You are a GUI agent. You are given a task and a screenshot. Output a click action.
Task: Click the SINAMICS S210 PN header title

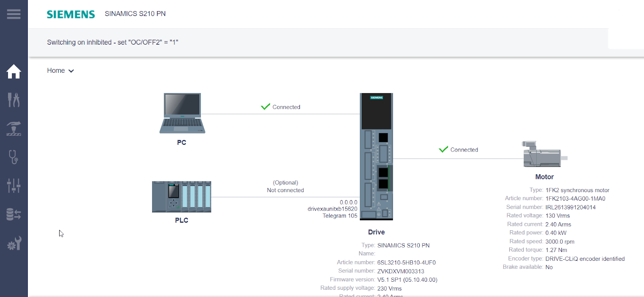(x=135, y=14)
